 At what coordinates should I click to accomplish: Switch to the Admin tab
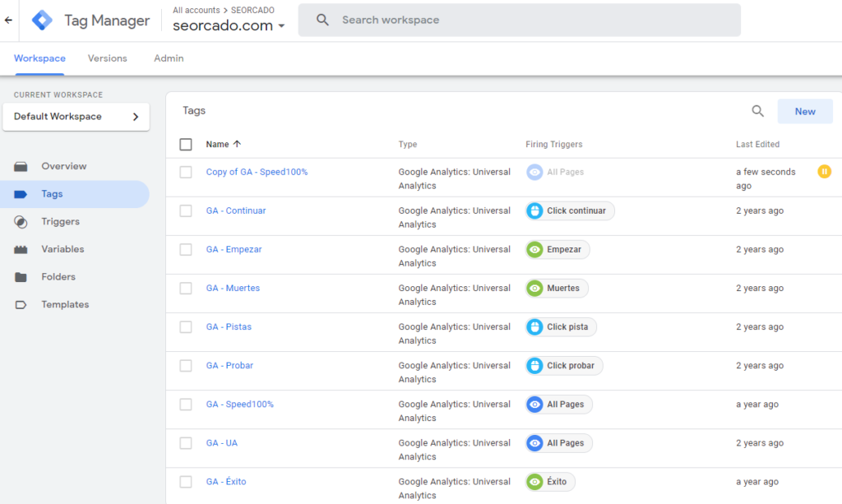(169, 58)
